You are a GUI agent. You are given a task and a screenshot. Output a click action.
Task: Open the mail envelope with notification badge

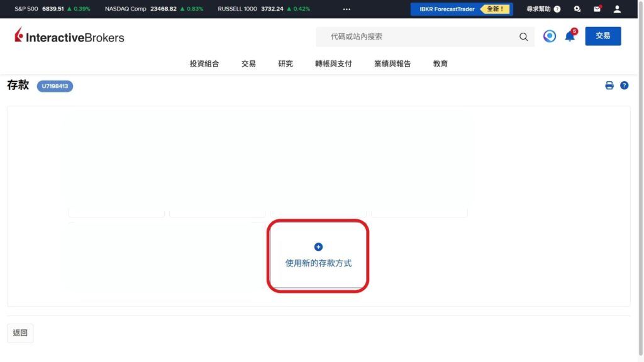tap(597, 9)
